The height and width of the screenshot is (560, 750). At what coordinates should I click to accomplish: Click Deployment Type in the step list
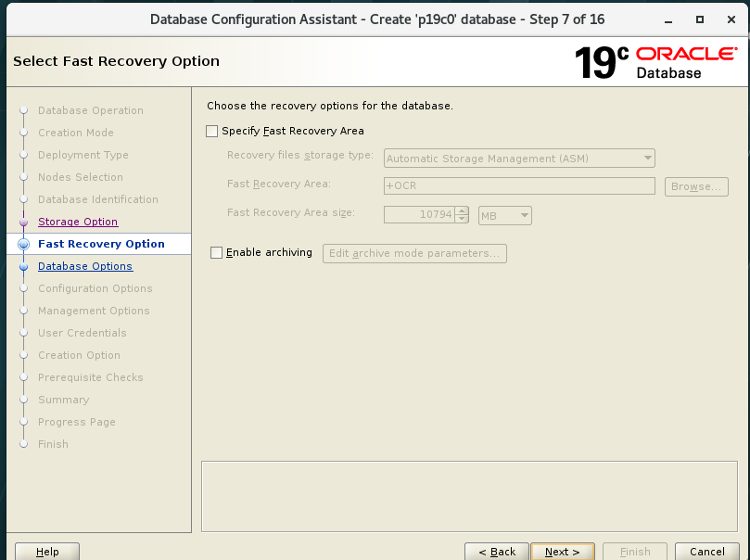83,155
